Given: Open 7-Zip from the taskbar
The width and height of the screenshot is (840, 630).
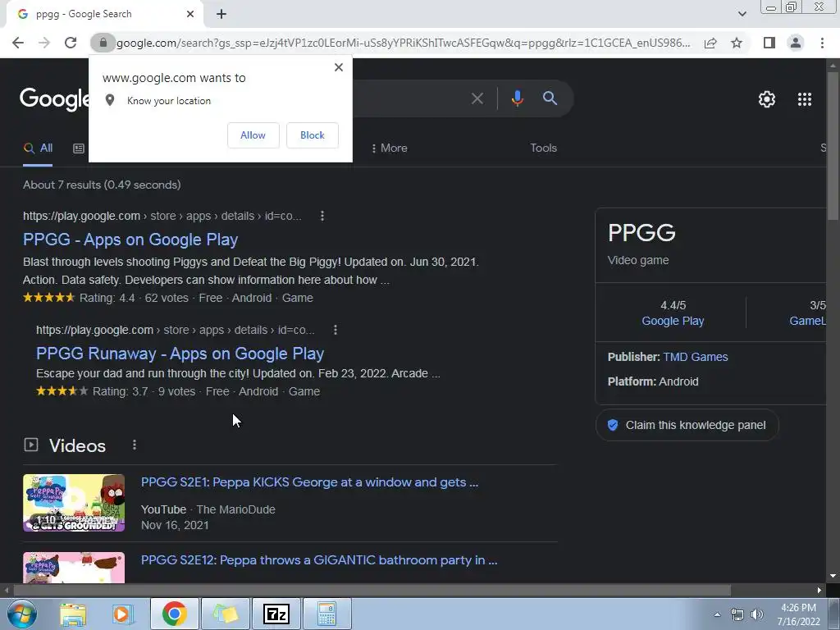Looking at the screenshot, I should 276,614.
